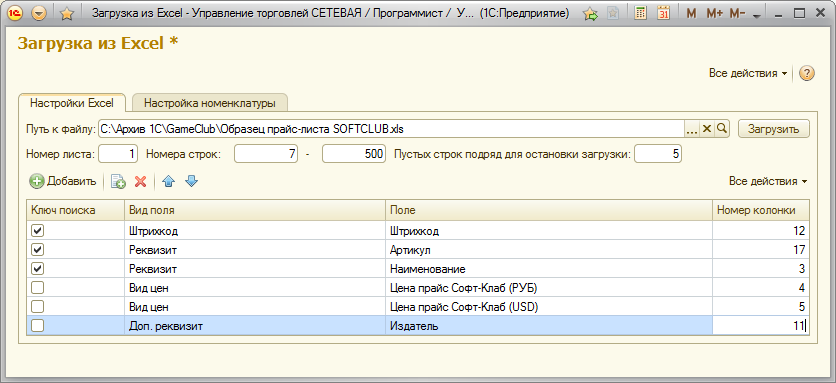
Task: Click the copy row icon in table toolbar
Action: click(118, 182)
